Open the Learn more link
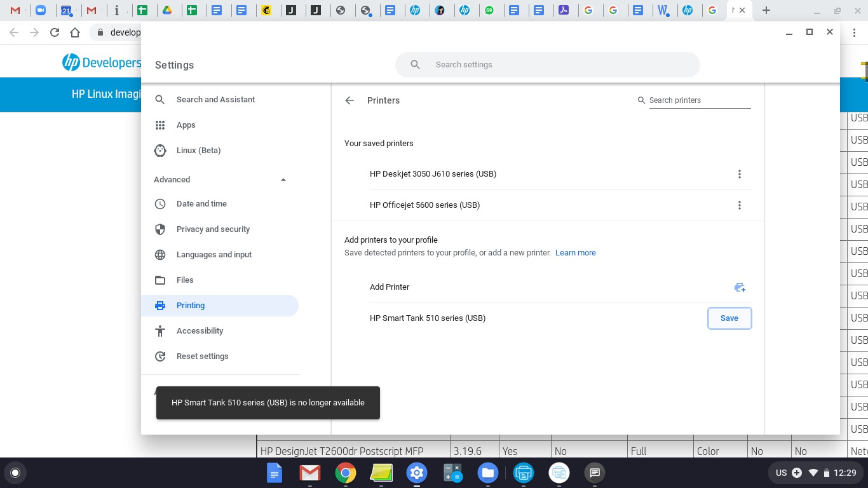The height and width of the screenshot is (488, 868). click(576, 253)
